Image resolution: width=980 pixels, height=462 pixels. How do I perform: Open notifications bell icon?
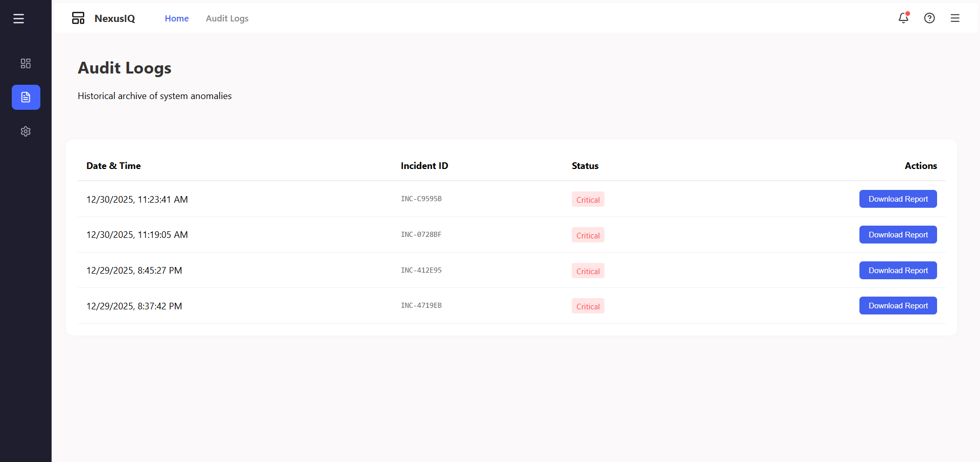903,18
